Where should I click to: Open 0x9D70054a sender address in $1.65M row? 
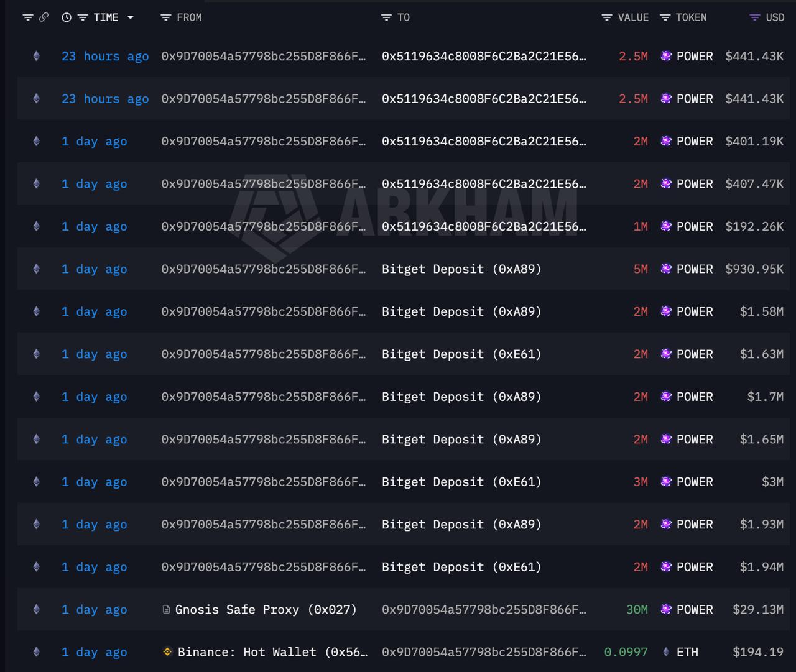pos(264,440)
